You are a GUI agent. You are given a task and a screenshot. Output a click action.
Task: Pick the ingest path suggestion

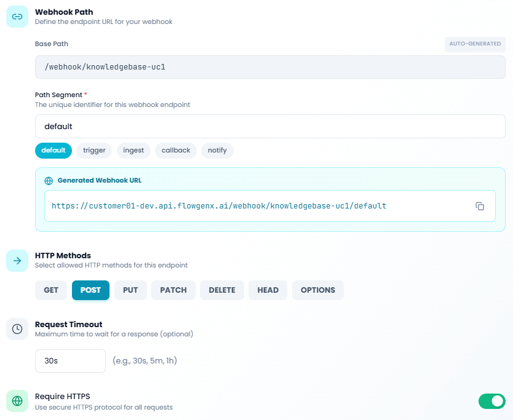133,151
